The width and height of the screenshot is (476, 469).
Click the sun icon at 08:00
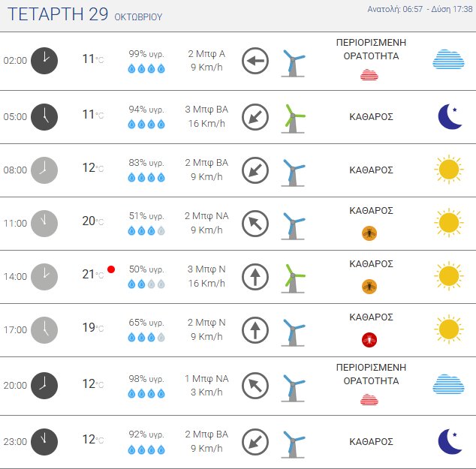coord(448,170)
